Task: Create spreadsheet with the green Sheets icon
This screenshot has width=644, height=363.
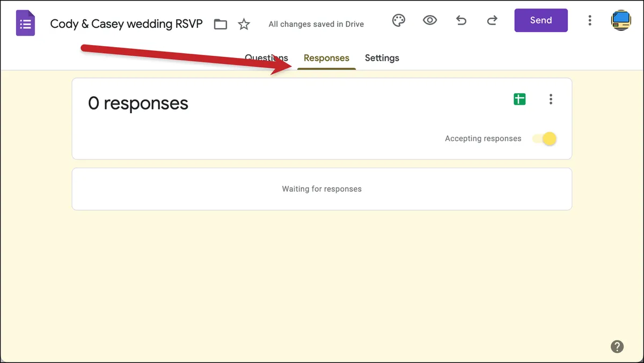Action: (519, 99)
